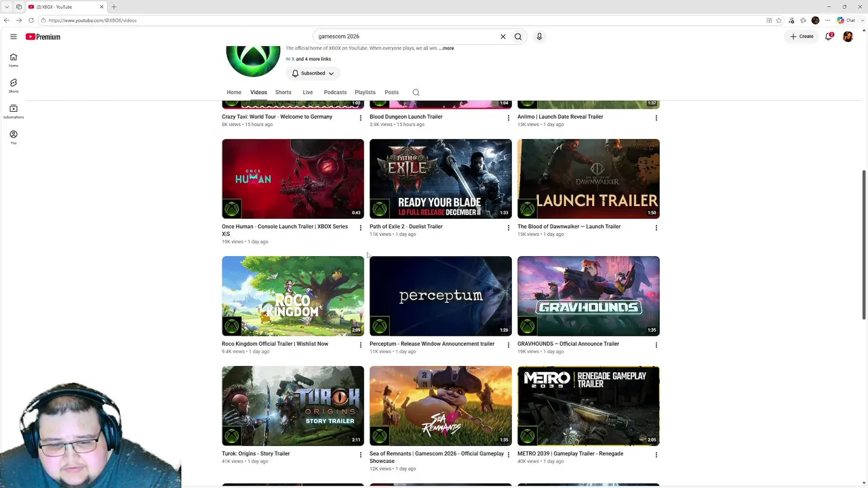Play the Sea of Remnants thumbnail
Viewport: 868px width, 488px height.
pyautogui.click(x=441, y=406)
